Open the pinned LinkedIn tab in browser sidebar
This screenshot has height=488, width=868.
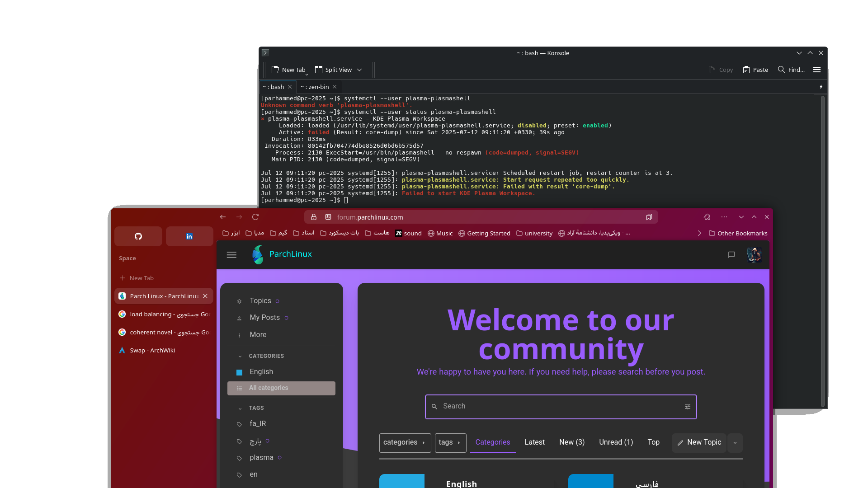coord(189,236)
